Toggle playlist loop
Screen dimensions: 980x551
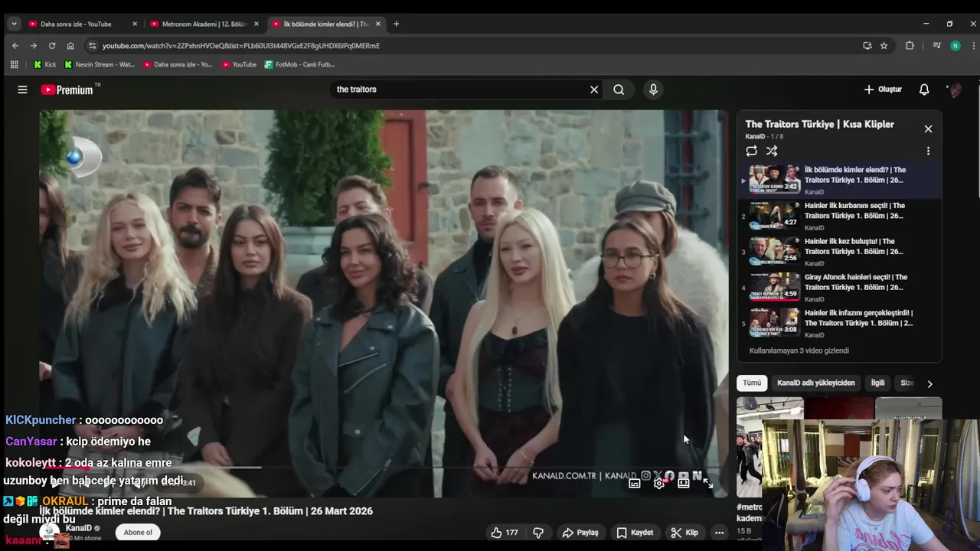[x=751, y=151]
